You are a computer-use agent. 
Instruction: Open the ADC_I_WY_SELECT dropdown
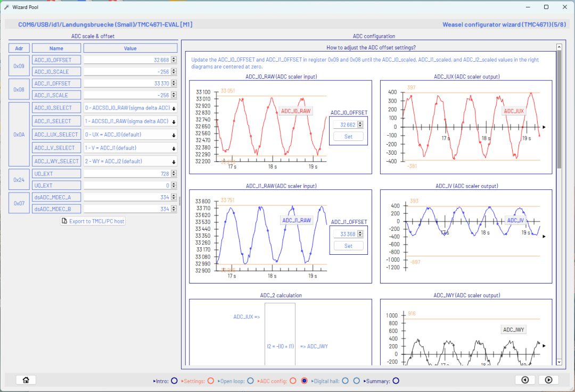pyautogui.click(x=174, y=161)
